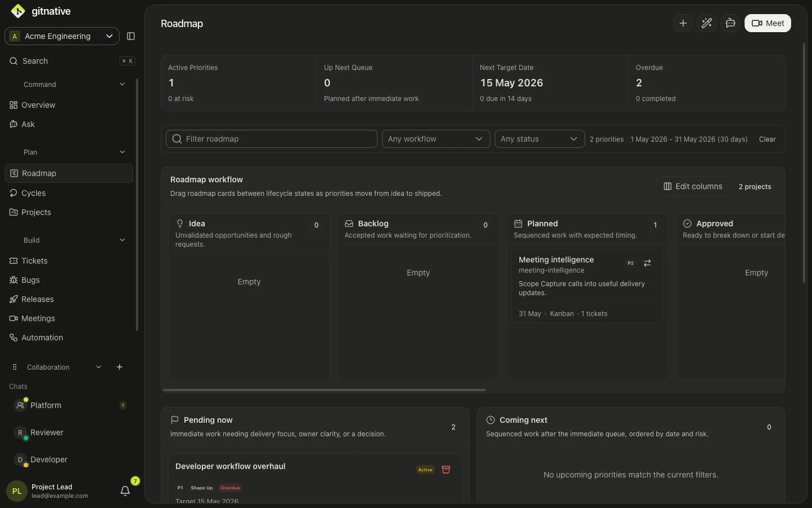Click the Releases rocket icon

[x=14, y=299]
